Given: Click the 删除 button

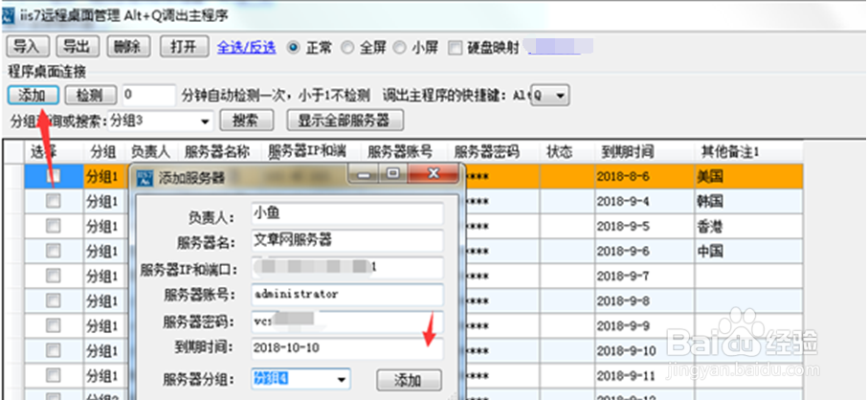Looking at the screenshot, I should 128,47.
